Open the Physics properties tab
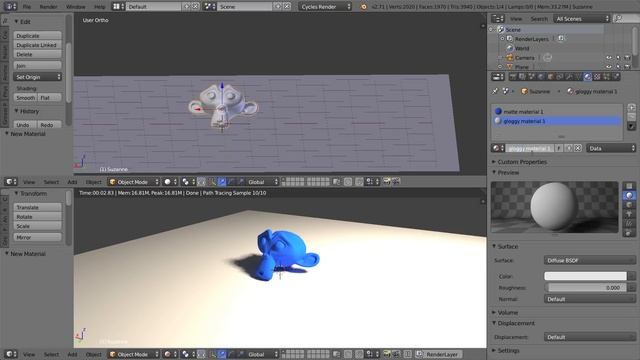The width and height of the screenshot is (640, 360). click(616, 77)
